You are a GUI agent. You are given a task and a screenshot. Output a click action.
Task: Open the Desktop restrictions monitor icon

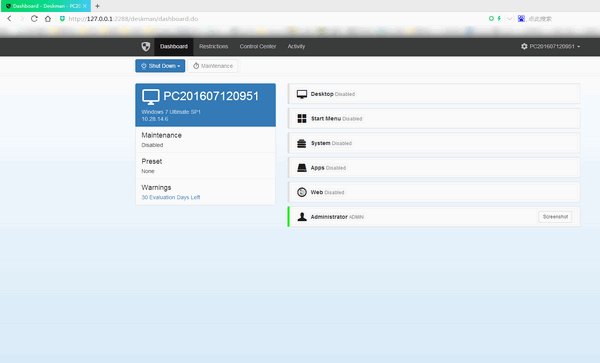click(302, 94)
